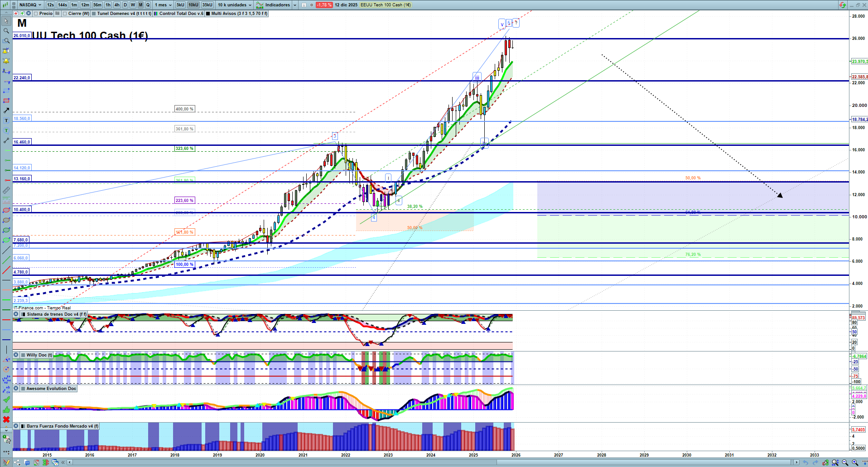Pick the magnifier zoom tool in sidebar

pos(6,31)
